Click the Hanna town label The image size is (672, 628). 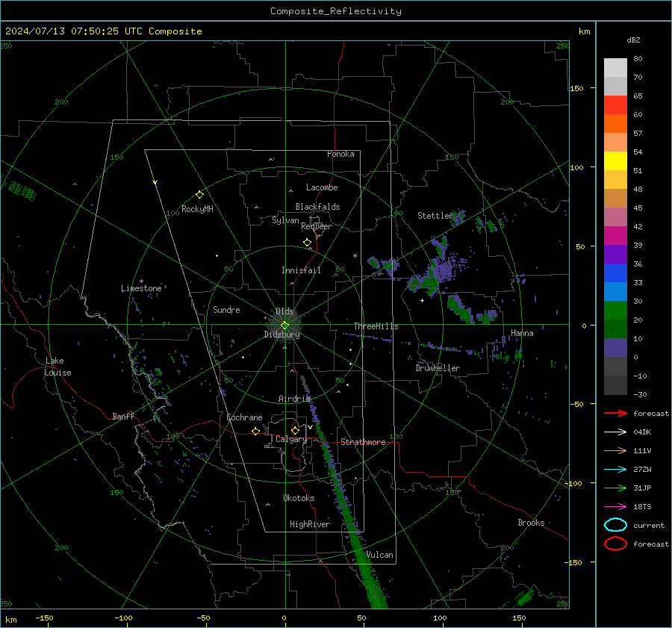pyautogui.click(x=522, y=333)
